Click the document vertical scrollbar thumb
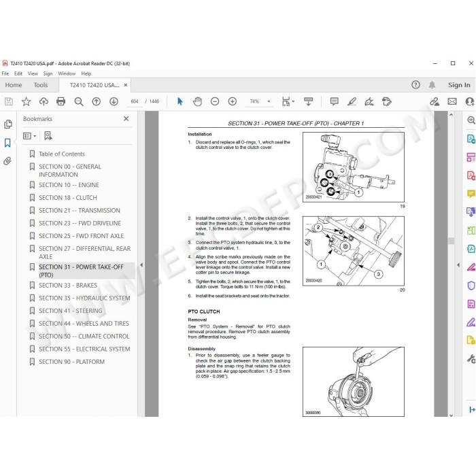 point(452,241)
